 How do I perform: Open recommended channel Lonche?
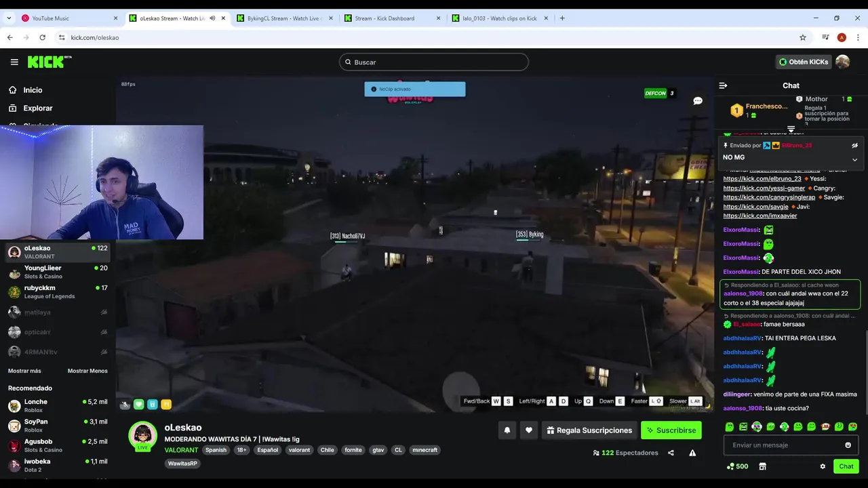[x=58, y=406]
